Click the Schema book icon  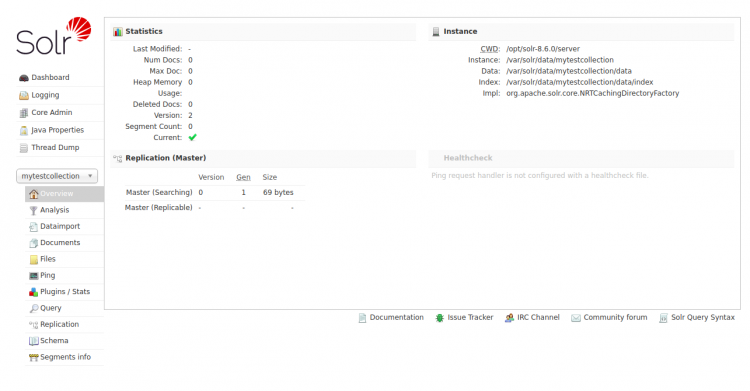(x=33, y=341)
